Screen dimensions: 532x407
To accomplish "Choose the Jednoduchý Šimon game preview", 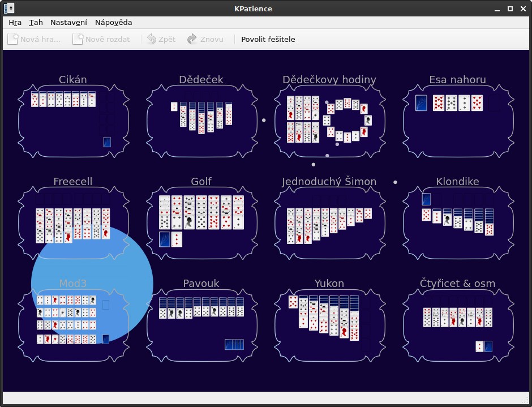I will click(x=330, y=223).
